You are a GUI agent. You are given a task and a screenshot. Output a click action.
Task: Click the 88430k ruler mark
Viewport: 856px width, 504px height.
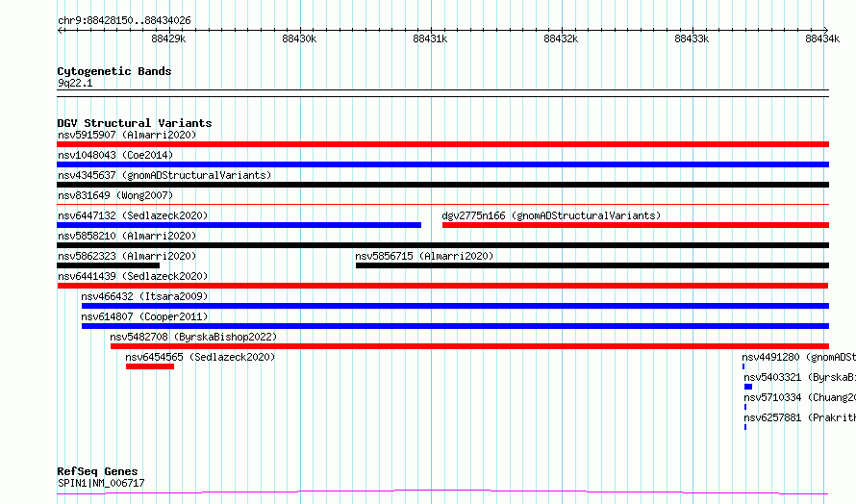point(299,38)
